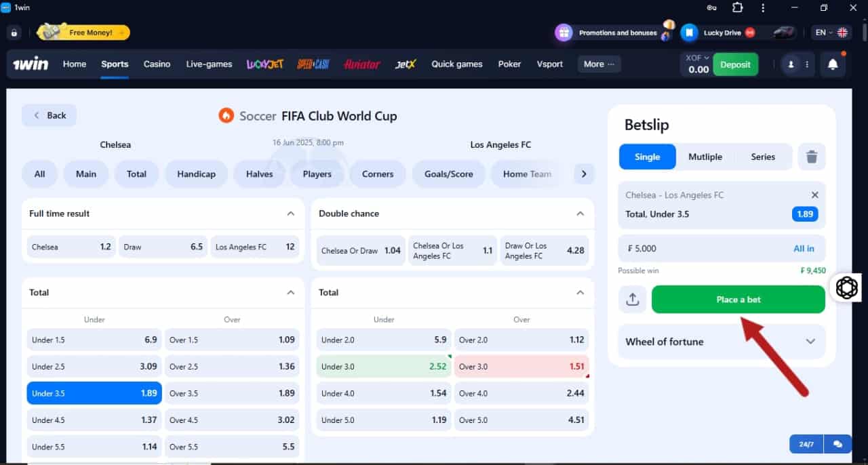868x465 pixels.
Task: Open the notifications bell
Action: click(x=833, y=64)
